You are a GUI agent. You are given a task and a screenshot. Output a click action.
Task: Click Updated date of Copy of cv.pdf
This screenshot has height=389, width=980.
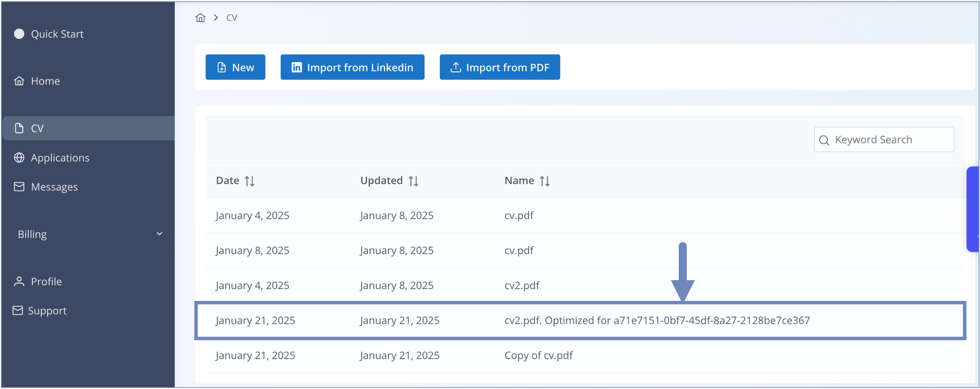coord(399,355)
